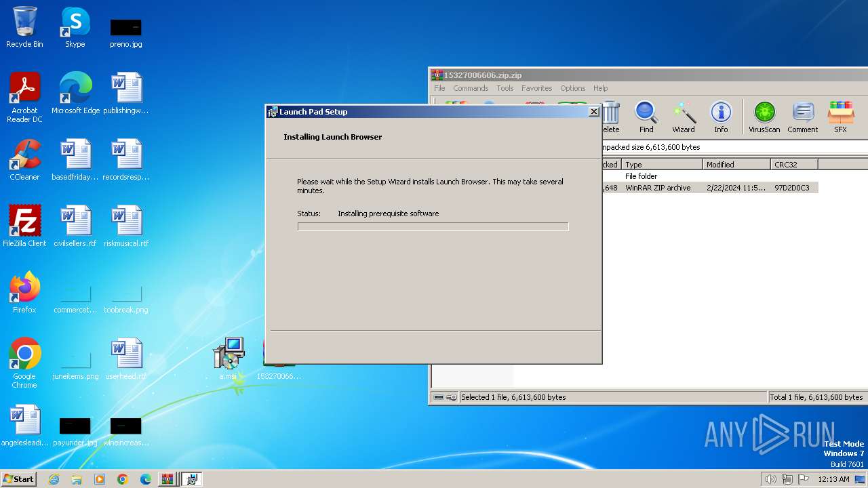Select Microsoft Edge desktop shortcut
Image resolution: width=868 pixels, height=488 pixels.
pos(75,93)
